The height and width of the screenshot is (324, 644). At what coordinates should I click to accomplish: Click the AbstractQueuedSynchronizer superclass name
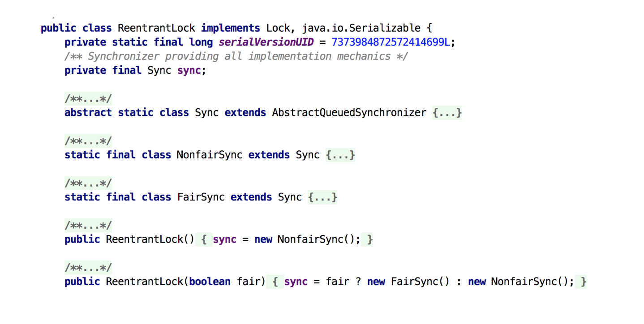coord(348,112)
